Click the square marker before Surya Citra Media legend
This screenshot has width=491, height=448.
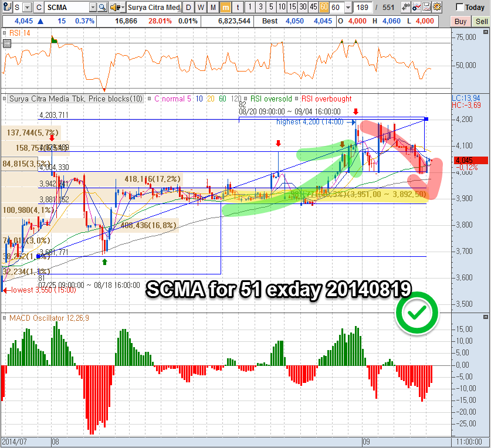click(x=4, y=99)
